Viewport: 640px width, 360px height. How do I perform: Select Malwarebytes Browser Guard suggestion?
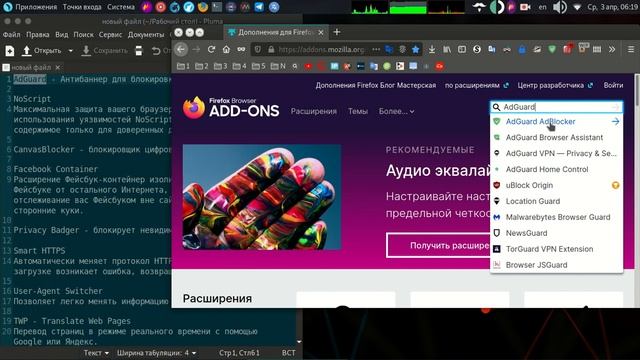556,217
